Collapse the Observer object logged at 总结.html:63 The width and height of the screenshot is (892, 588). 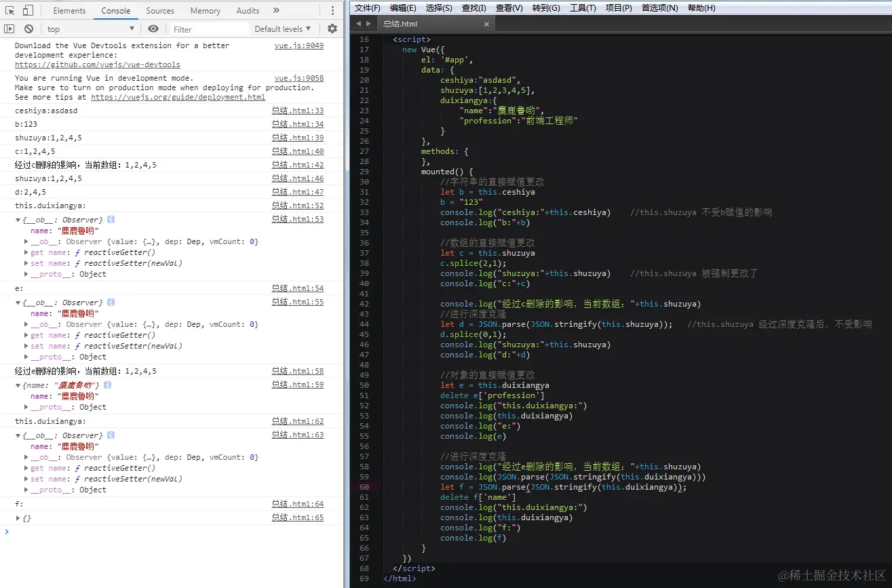tap(18, 435)
